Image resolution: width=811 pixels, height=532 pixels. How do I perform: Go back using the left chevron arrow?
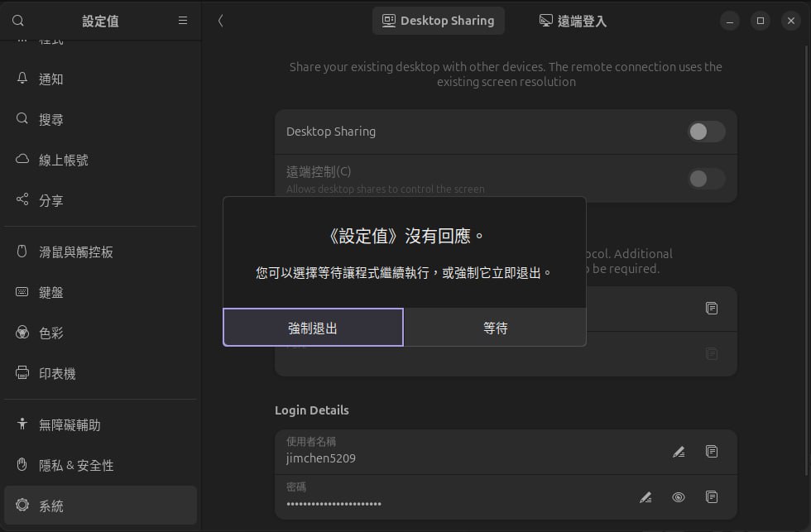tap(221, 21)
